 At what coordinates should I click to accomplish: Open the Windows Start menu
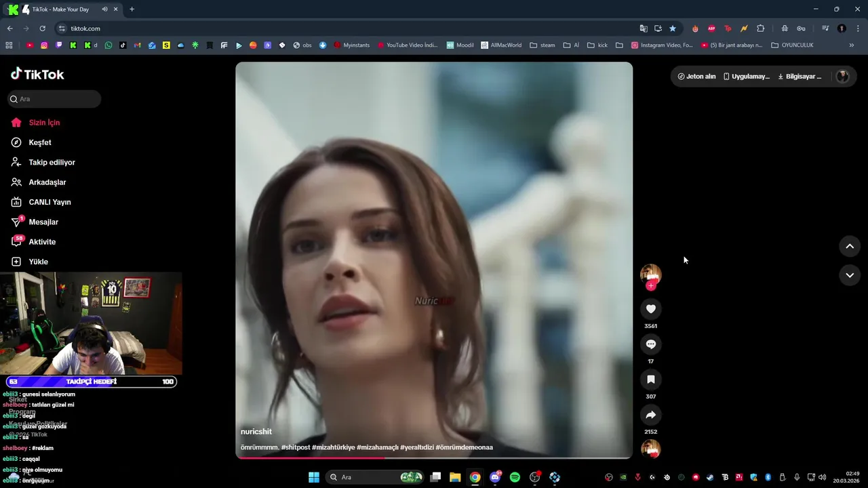point(314,477)
